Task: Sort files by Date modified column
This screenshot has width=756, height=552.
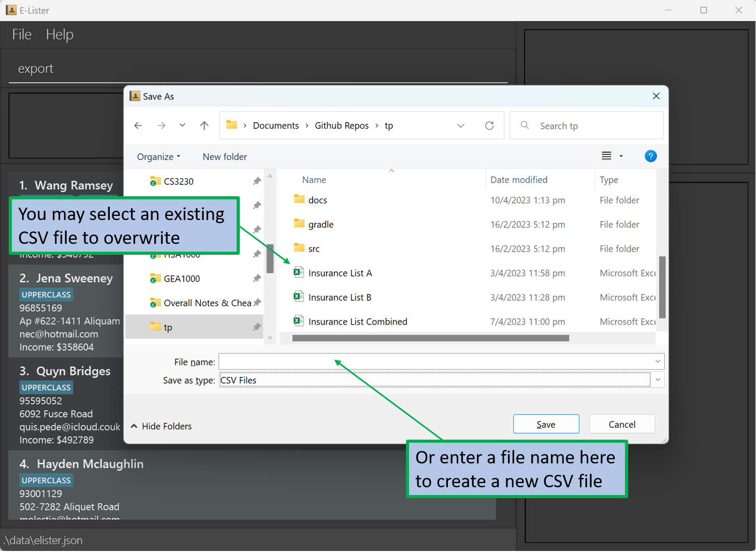Action: (518, 180)
